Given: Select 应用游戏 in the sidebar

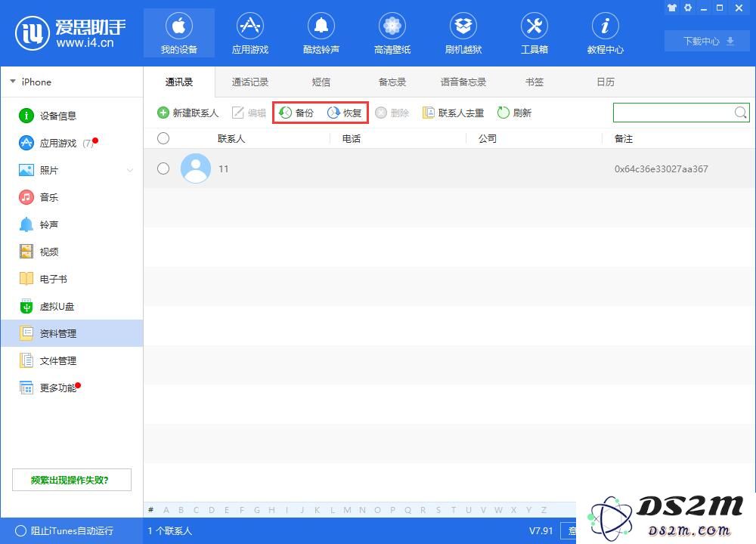Looking at the screenshot, I should tap(72, 143).
